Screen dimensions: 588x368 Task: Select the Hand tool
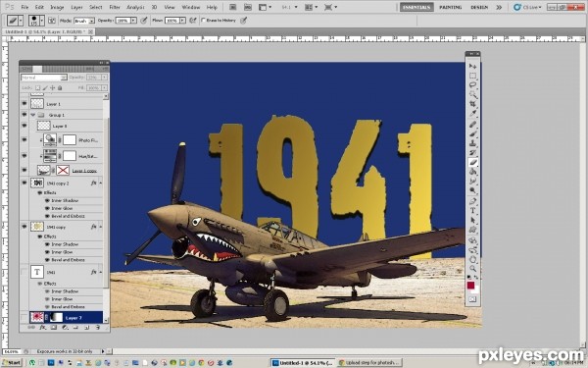(x=472, y=259)
